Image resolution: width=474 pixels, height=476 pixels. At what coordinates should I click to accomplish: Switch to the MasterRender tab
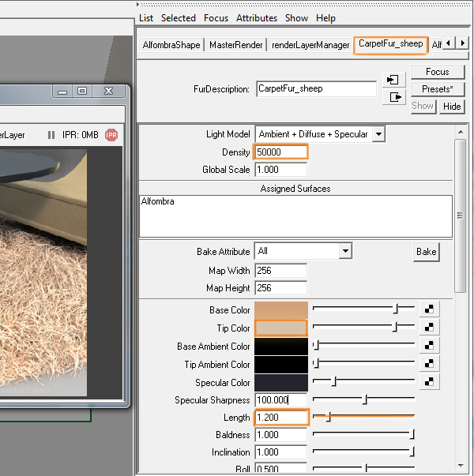(x=236, y=45)
